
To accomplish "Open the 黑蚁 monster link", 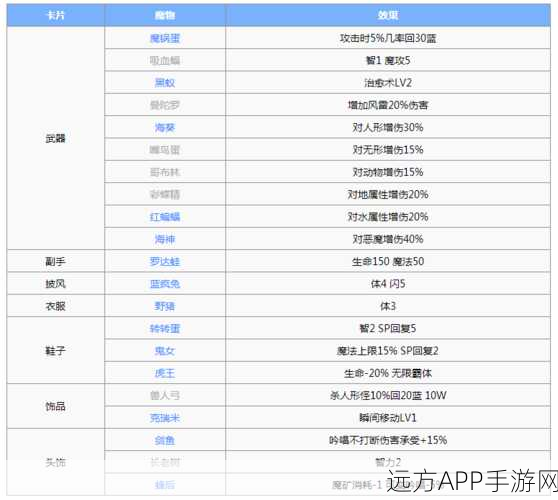I will pos(165,83).
